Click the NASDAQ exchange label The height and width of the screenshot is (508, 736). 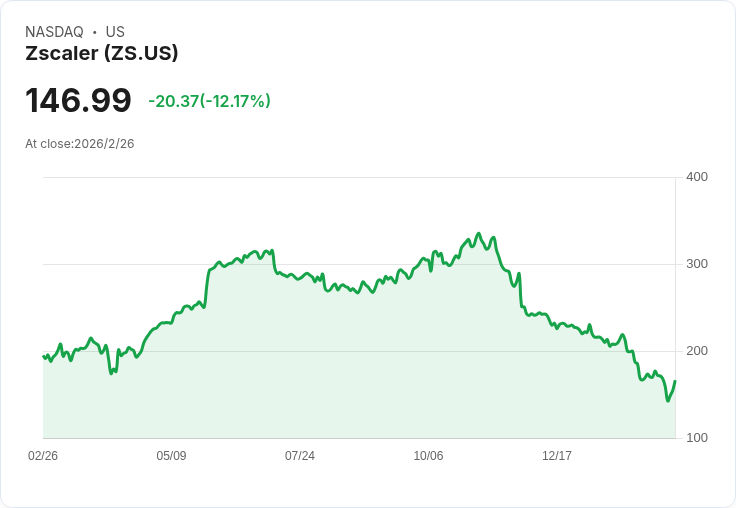(x=54, y=32)
